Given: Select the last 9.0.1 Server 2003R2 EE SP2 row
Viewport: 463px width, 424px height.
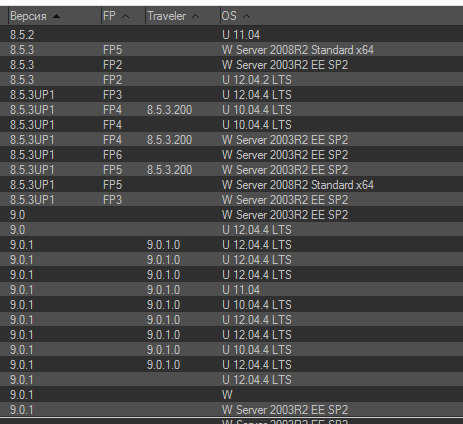Looking at the screenshot, I should coord(231,410).
